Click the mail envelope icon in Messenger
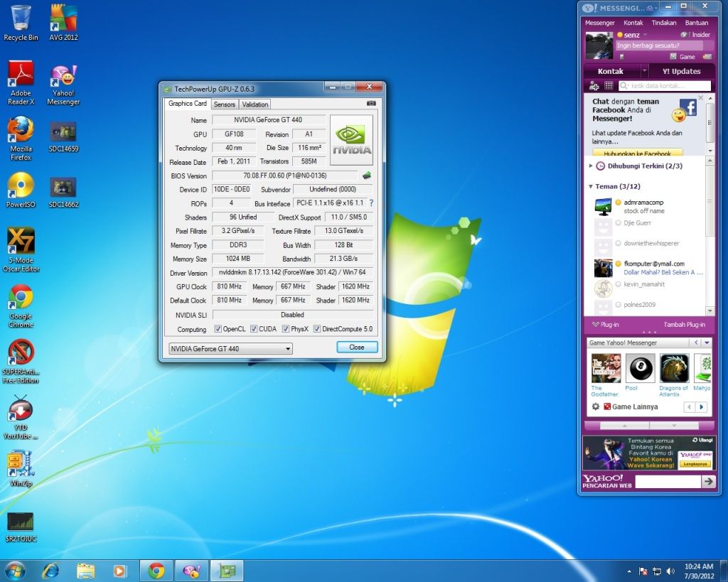Screen dimensions: 728x582 707,57
